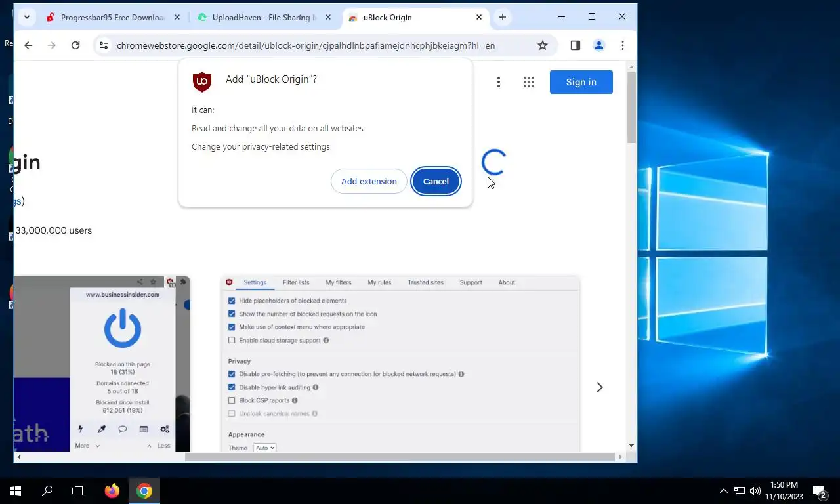Open the Chrome profile avatar icon

(x=598, y=45)
